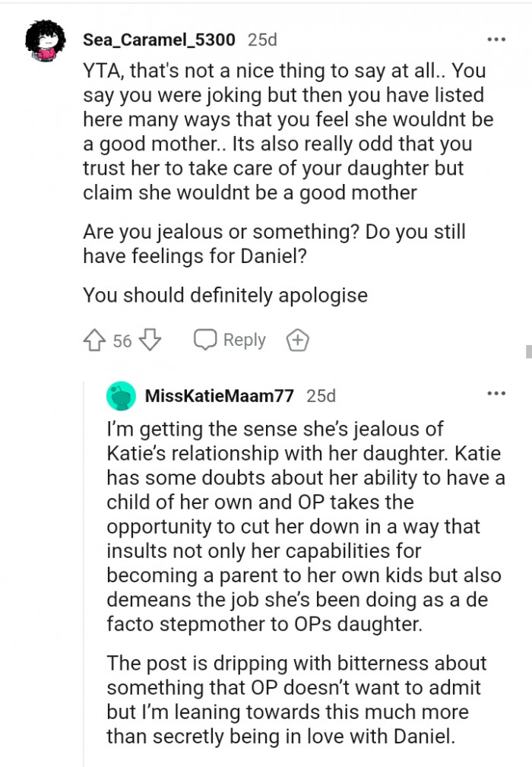The height and width of the screenshot is (767, 532).
Task: Click MissKatieMaam77's green avatar
Action: (x=122, y=397)
